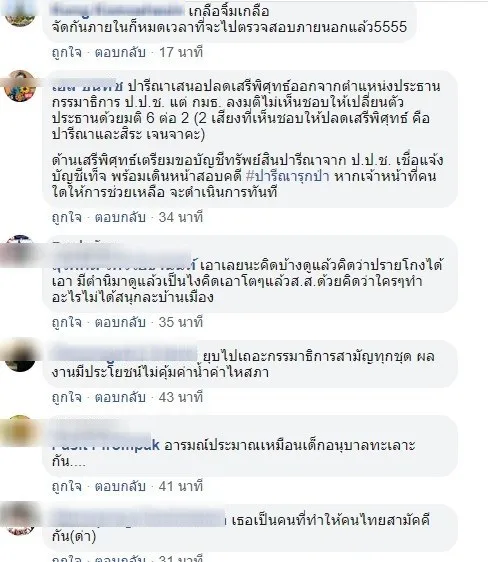
Task: Open avatar of the เธอเป็นคนที่ทำให้คนไทยสามัคคี commenter
Action: click(20, 519)
